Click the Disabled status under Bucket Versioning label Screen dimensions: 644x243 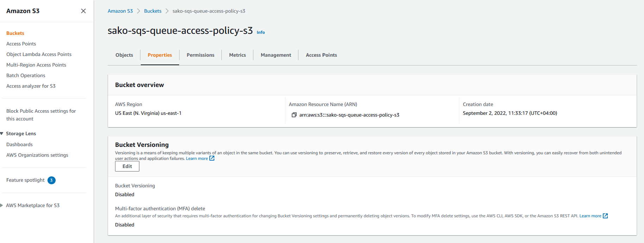pos(125,194)
